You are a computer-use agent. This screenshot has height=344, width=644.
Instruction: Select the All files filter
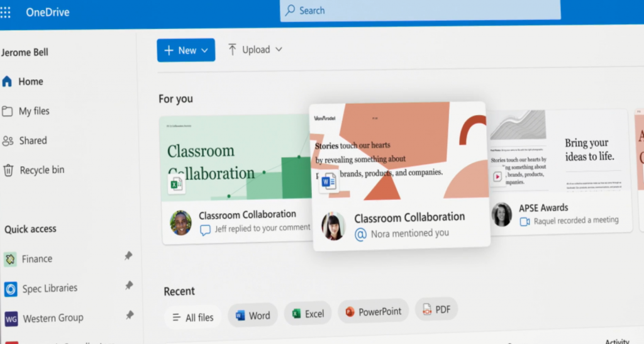pos(193,318)
